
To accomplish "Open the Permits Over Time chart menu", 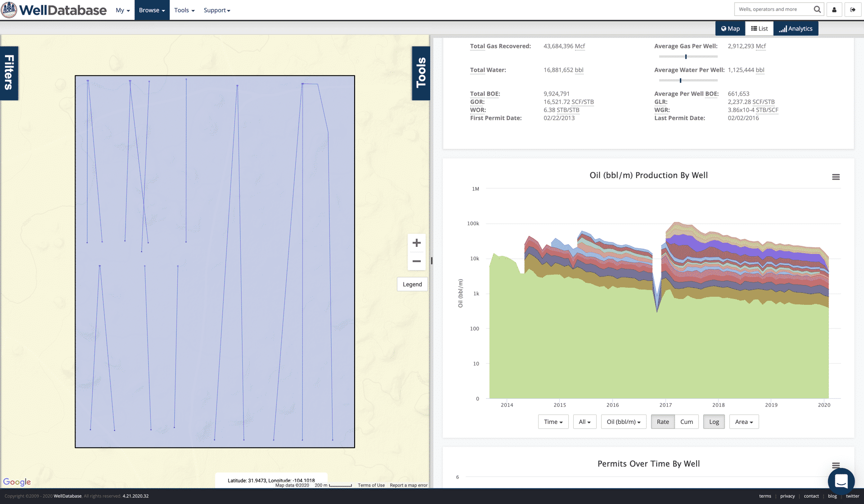I will pyautogui.click(x=836, y=465).
